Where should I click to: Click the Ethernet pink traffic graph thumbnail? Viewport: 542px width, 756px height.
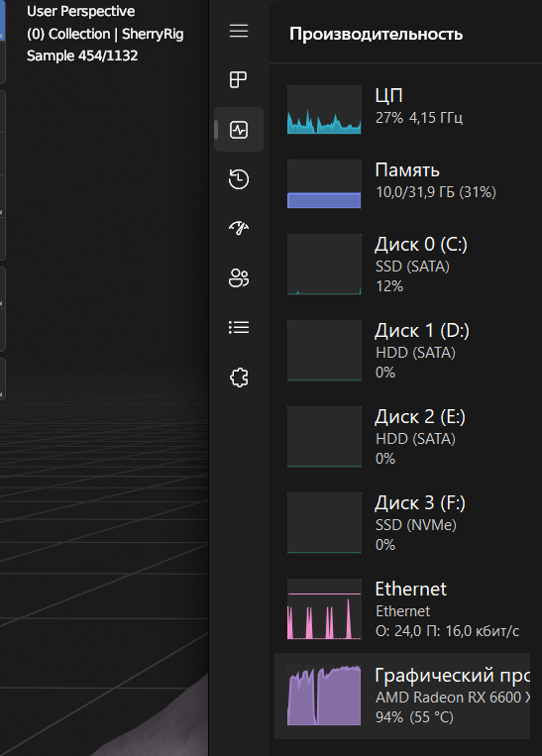(x=324, y=609)
